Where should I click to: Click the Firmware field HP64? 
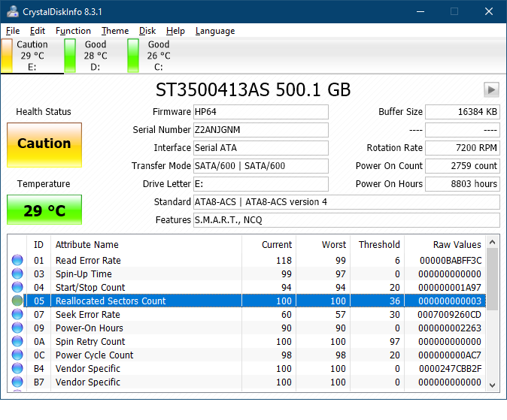(x=261, y=112)
